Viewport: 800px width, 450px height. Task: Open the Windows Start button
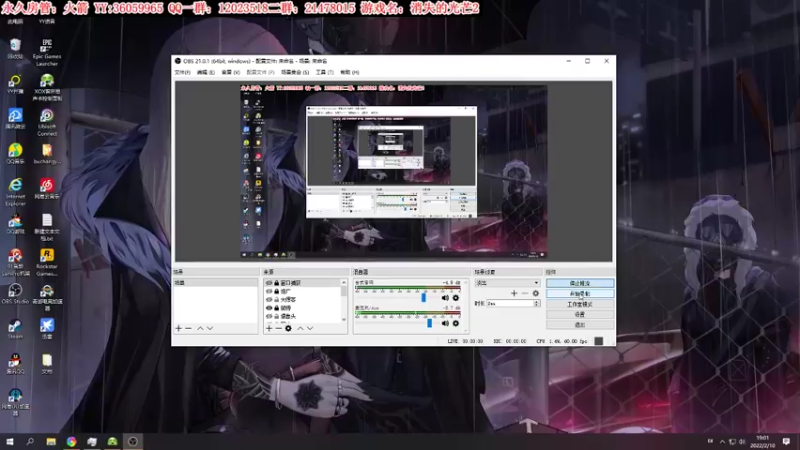pyautogui.click(x=10, y=441)
